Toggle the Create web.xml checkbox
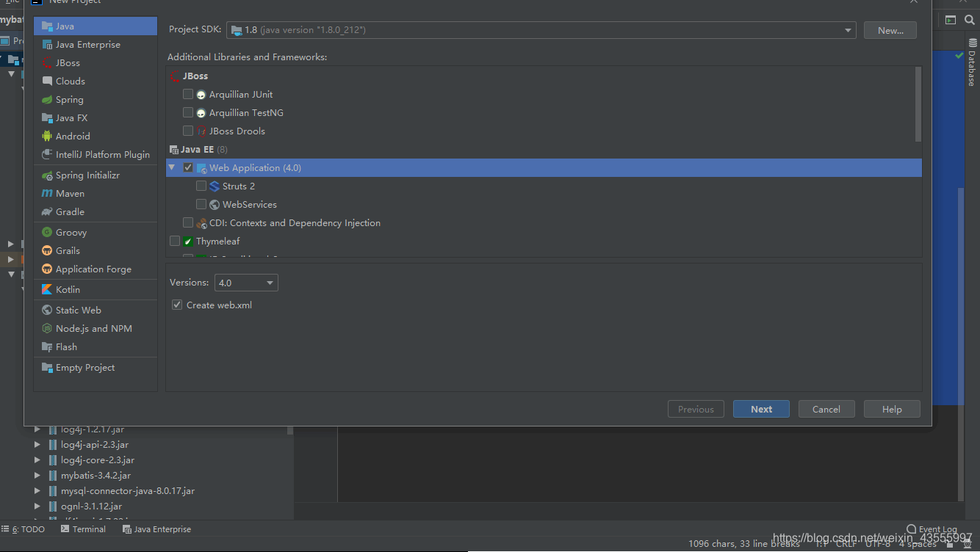Image resolution: width=980 pixels, height=552 pixels. tap(177, 305)
